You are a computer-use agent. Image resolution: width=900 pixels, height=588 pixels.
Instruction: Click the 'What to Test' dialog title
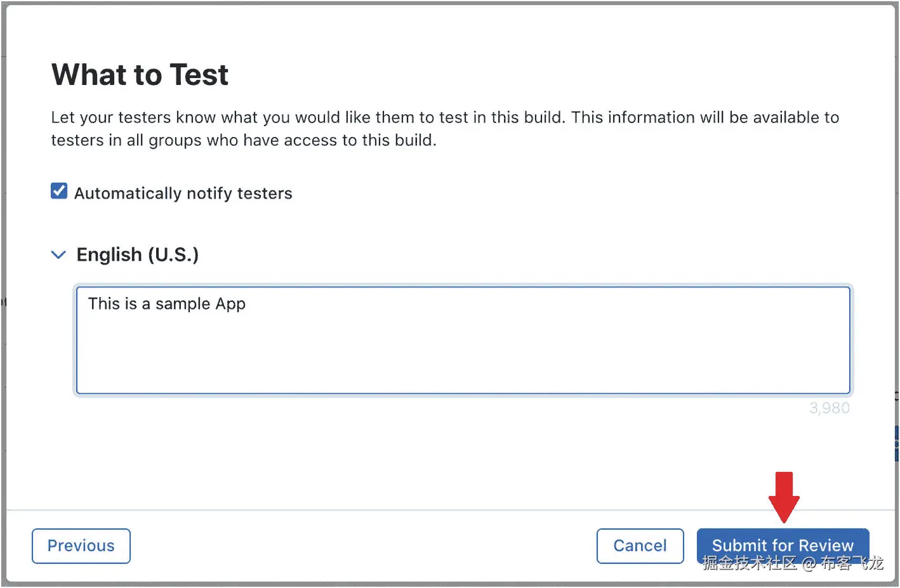[x=140, y=75]
